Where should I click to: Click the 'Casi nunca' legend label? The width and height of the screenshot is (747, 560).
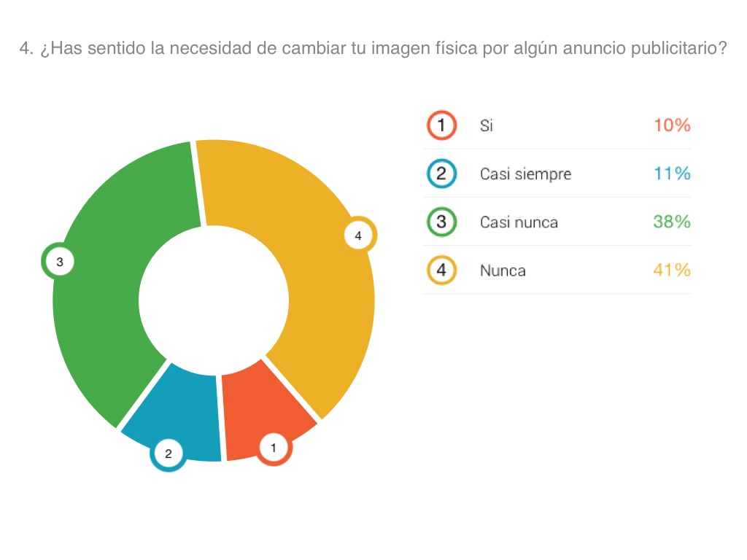click(519, 222)
